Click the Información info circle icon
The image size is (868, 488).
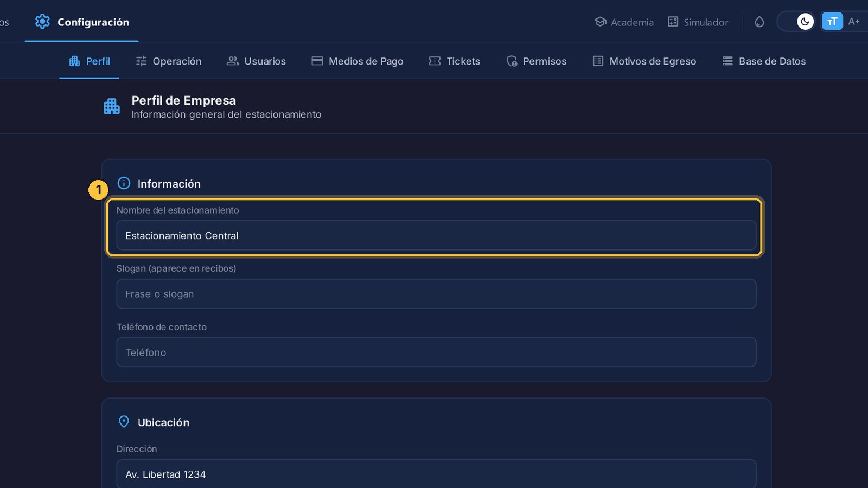(124, 183)
